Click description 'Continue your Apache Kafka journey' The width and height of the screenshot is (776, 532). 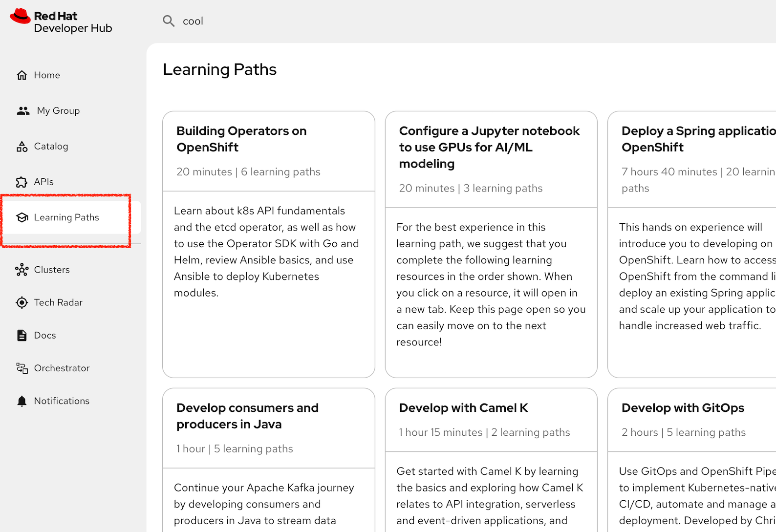[264, 504]
